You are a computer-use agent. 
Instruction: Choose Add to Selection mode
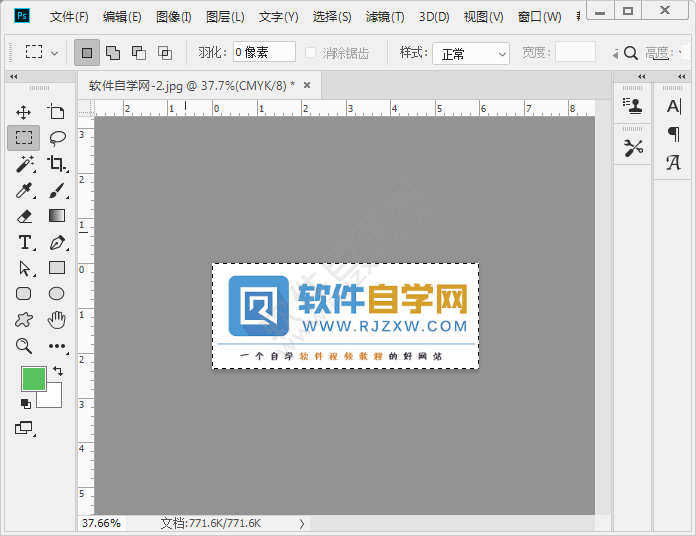pos(113,53)
